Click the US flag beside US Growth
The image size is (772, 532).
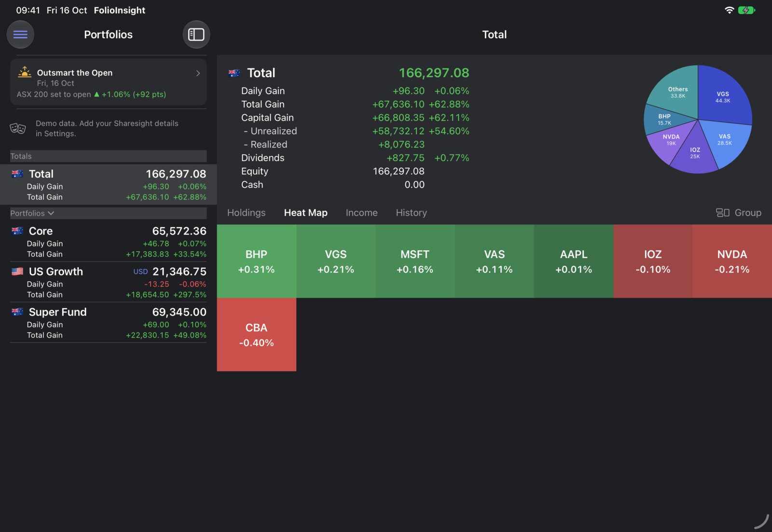pos(17,272)
